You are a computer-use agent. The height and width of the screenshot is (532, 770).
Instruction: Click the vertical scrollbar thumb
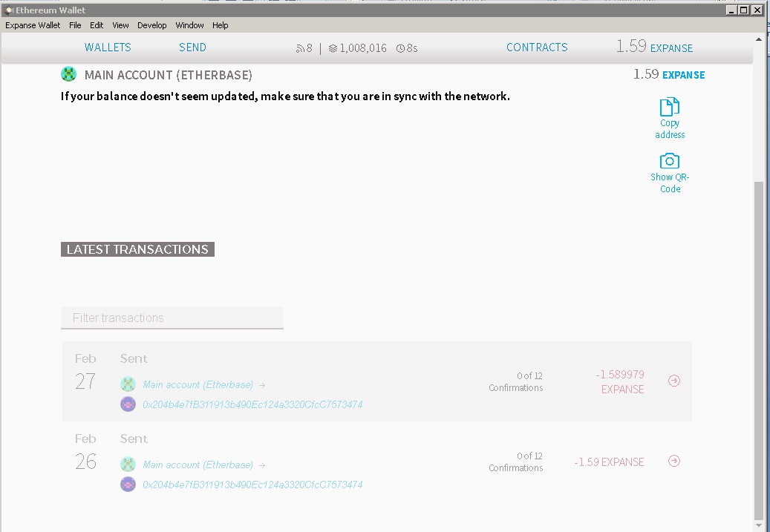[758, 349]
